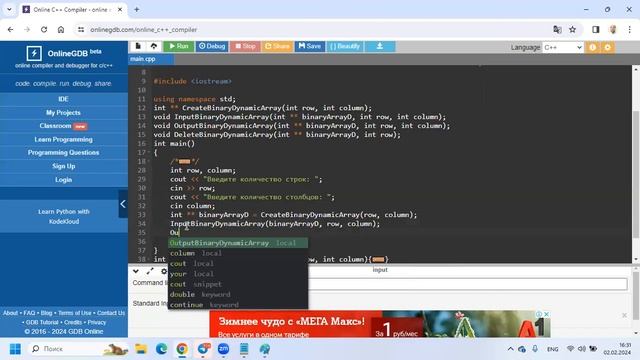Close the advertisement banner with X icon
Image resolution: width=640 pixels, height=360 pixels.
pyautogui.click(x=546, y=314)
